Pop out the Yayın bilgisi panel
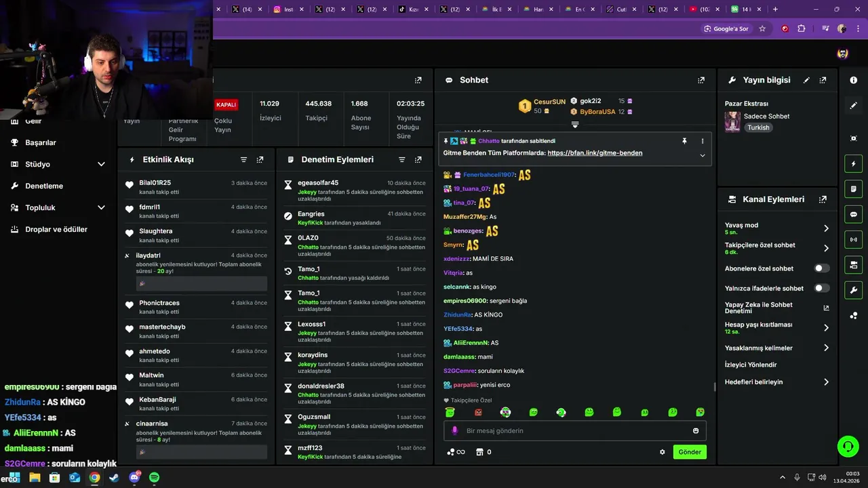 coord(823,80)
